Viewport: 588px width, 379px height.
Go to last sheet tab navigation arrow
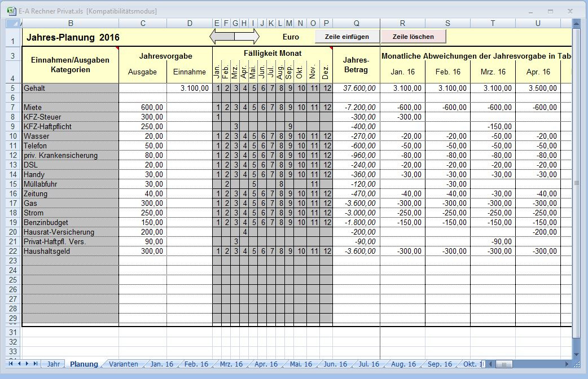36,364
